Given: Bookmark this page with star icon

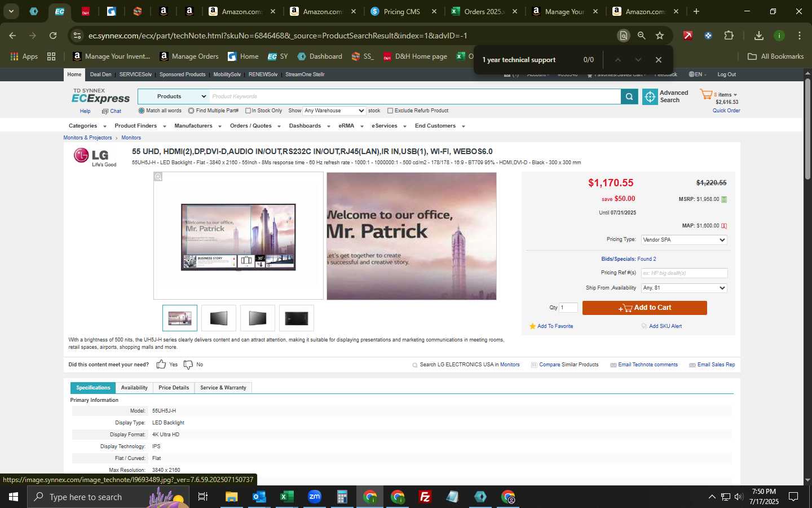Looking at the screenshot, I should point(660,36).
